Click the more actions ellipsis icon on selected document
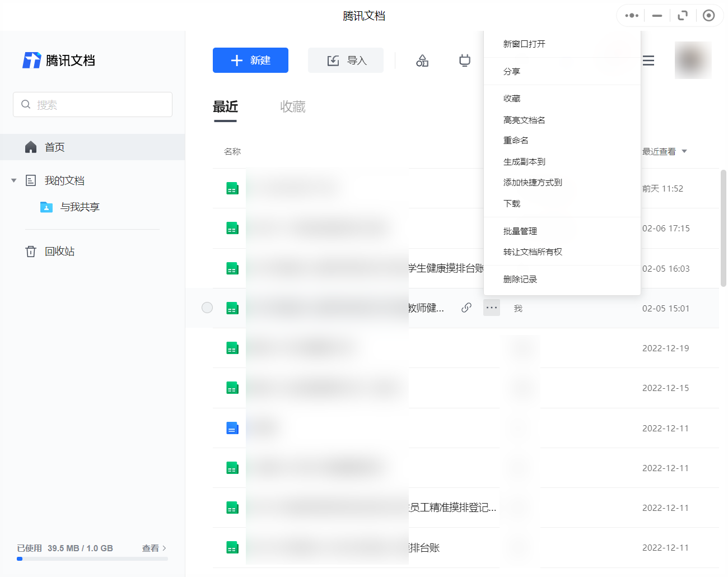 coord(491,308)
